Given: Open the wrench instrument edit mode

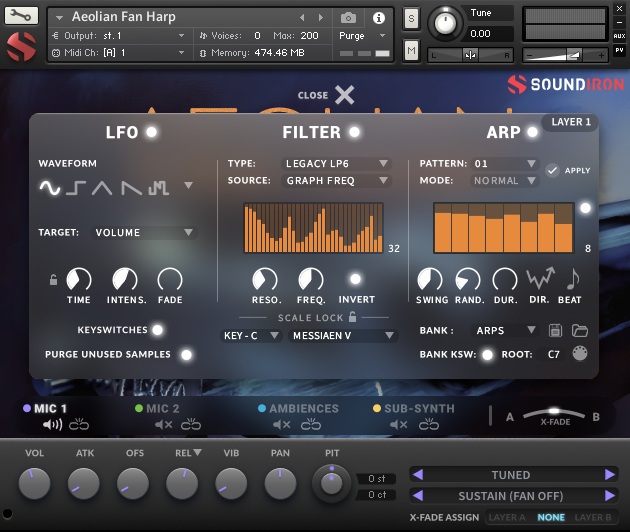Looking at the screenshot, I should click(21, 16).
